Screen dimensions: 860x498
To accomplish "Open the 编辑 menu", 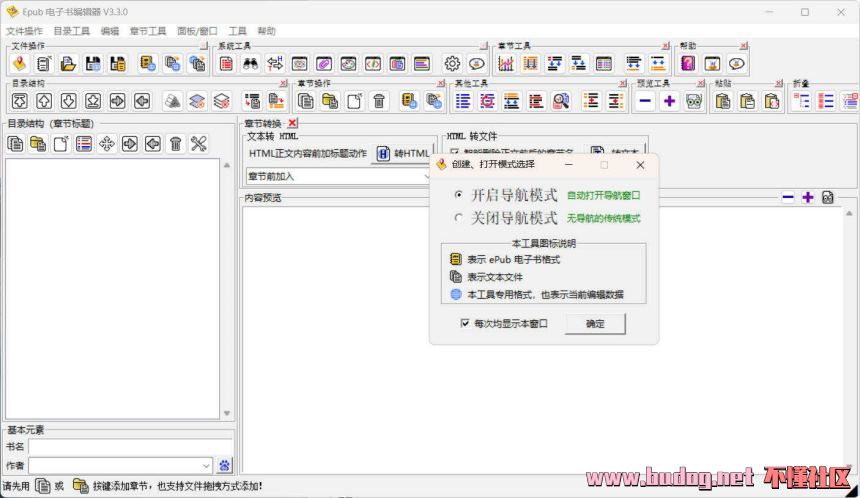I will 110,31.
